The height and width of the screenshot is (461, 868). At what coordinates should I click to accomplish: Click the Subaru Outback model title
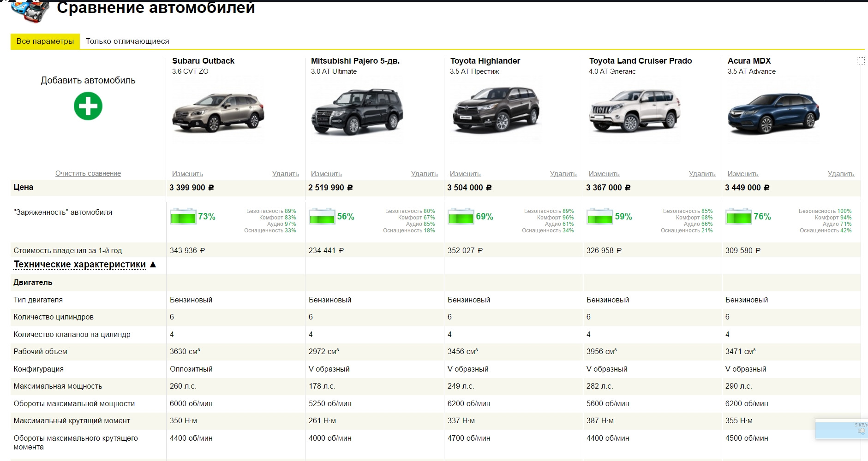tap(203, 61)
